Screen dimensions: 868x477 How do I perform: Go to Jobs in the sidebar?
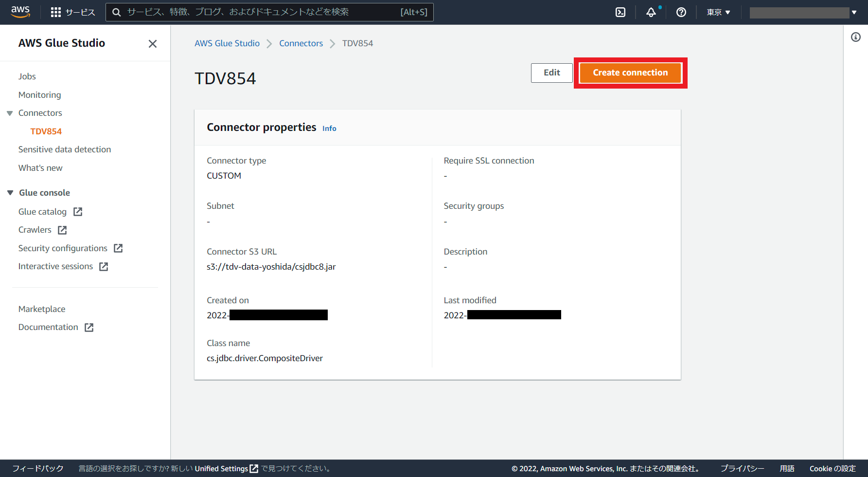(27, 76)
